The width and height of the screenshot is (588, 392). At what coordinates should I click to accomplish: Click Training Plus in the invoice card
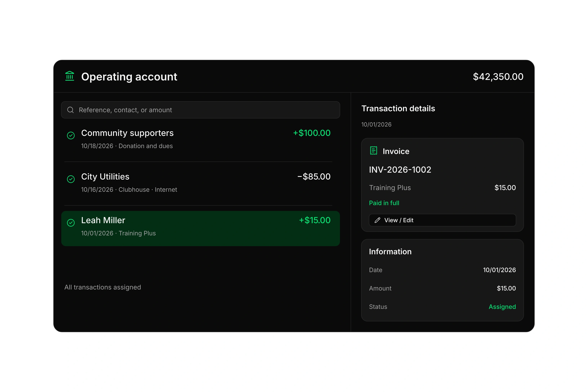pos(390,188)
